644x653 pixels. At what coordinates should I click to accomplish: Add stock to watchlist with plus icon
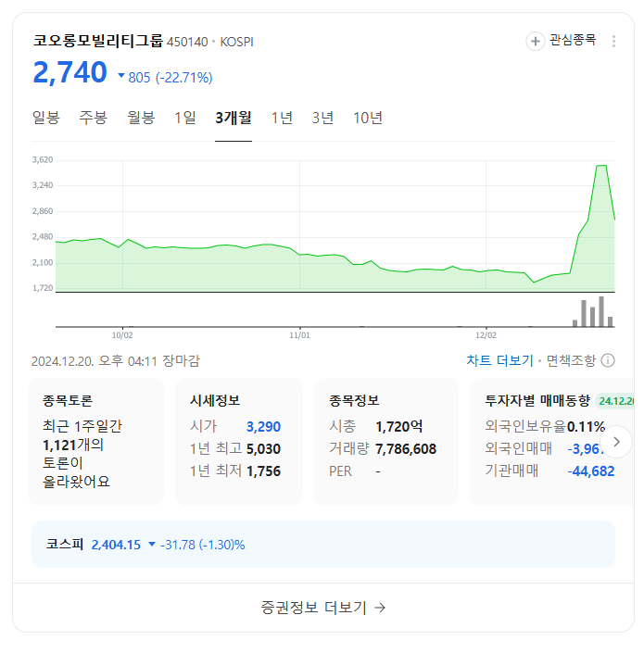point(536,42)
